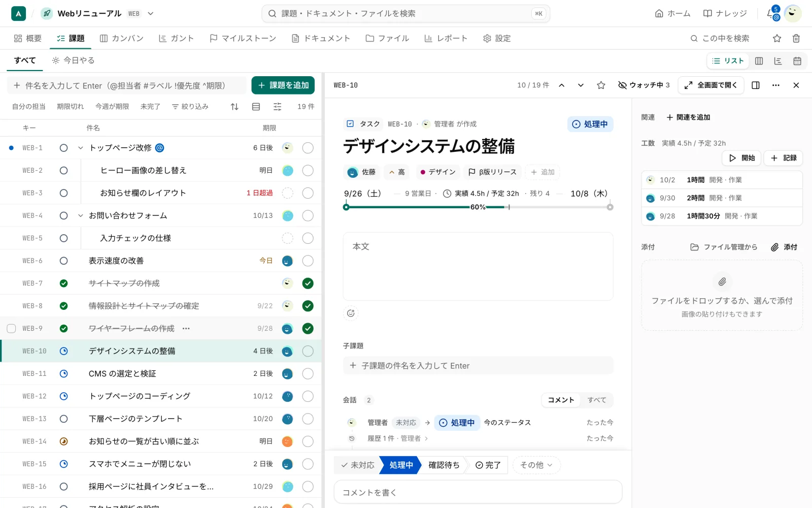This screenshot has height=508, width=812.
Task: Star this project in the tab bar
Action: pos(777,39)
